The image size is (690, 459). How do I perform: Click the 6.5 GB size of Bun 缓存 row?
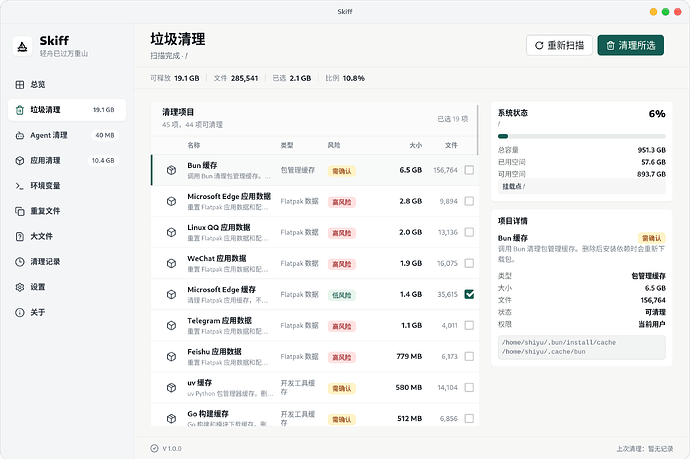[411, 170]
